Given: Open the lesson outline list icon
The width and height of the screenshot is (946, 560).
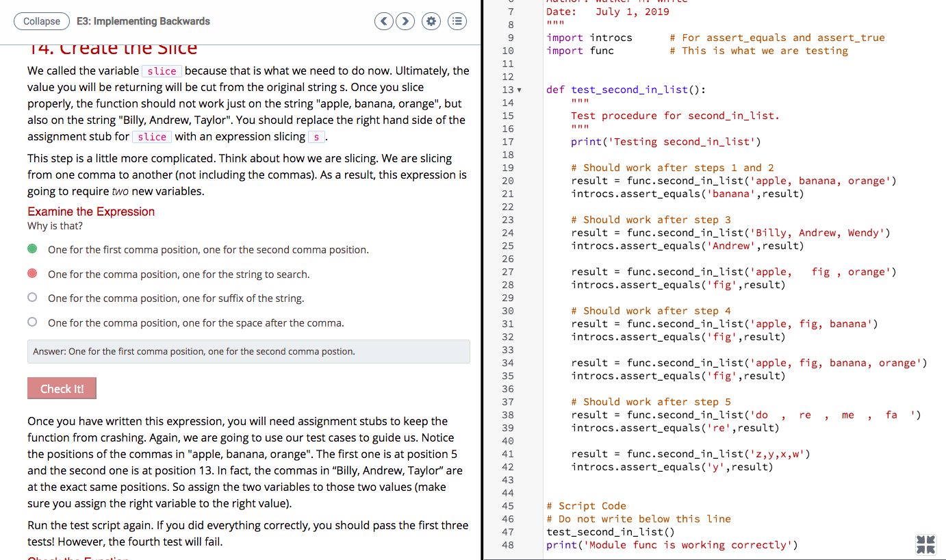Looking at the screenshot, I should coord(457,21).
